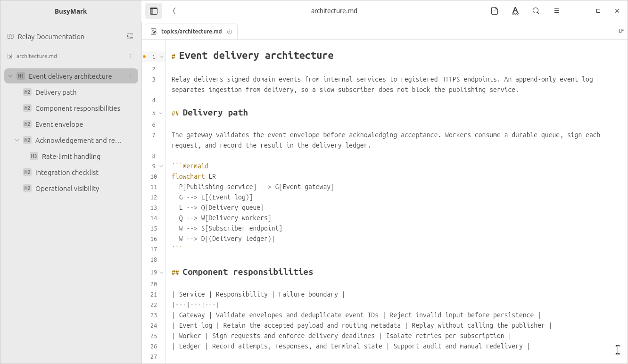The height and width of the screenshot is (364, 628).
Task: Open the more options dots on the H1 row
Action: point(130,76)
